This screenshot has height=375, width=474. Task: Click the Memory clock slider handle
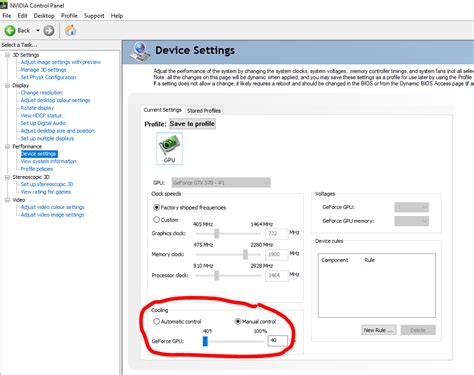pos(245,254)
